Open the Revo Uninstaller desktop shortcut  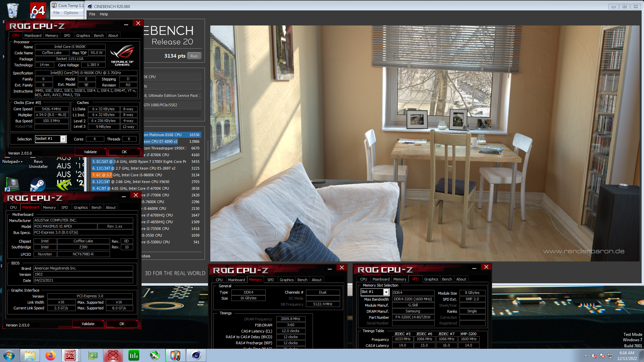38,164
